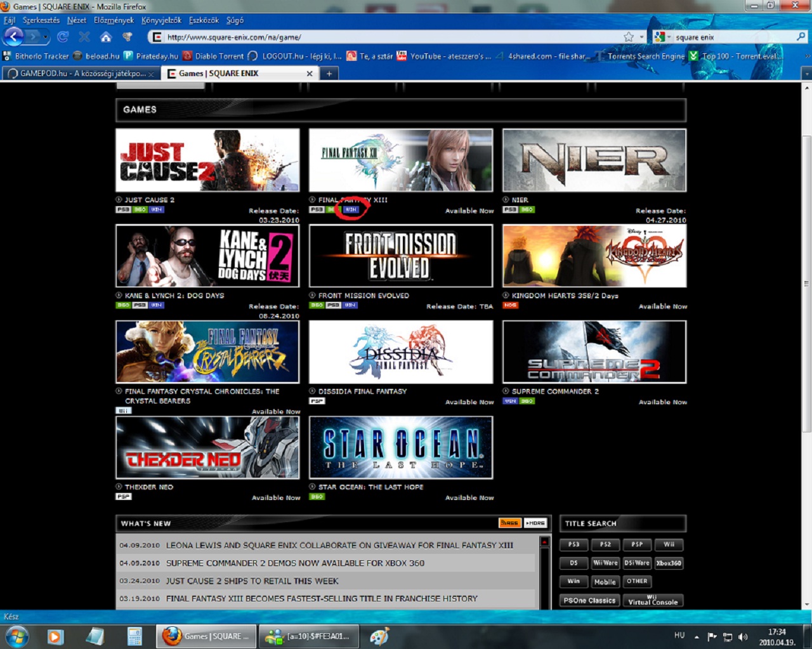Image resolution: width=812 pixels, height=649 pixels.
Task: Open the Pirateday.hu bookmark
Action: pyautogui.click(x=151, y=56)
